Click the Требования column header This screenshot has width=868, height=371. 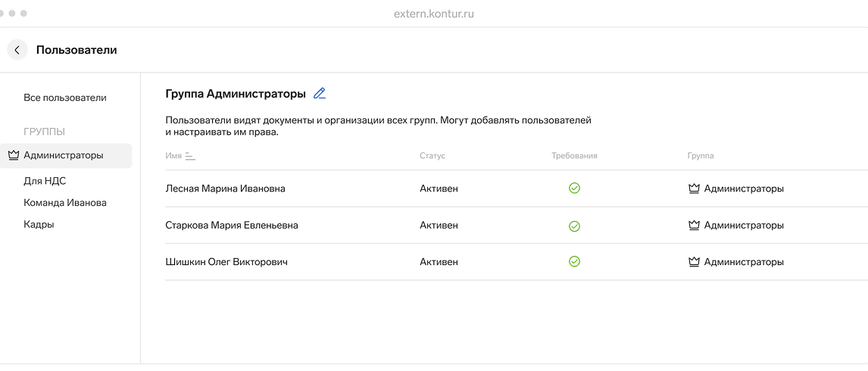pos(575,156)
